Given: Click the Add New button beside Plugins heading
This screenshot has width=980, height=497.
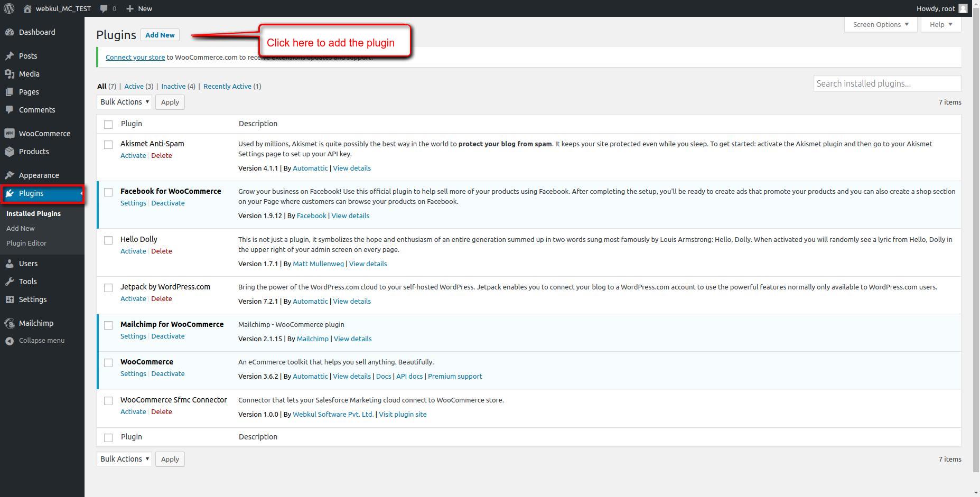Looking at the screenshot, I should click(160, 35).
